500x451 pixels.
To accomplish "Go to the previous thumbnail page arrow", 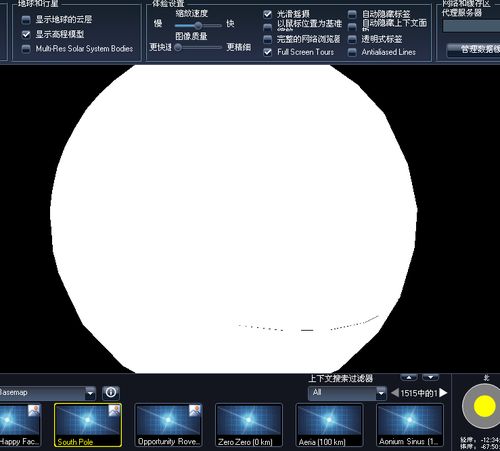I will (x=395, y=393).
